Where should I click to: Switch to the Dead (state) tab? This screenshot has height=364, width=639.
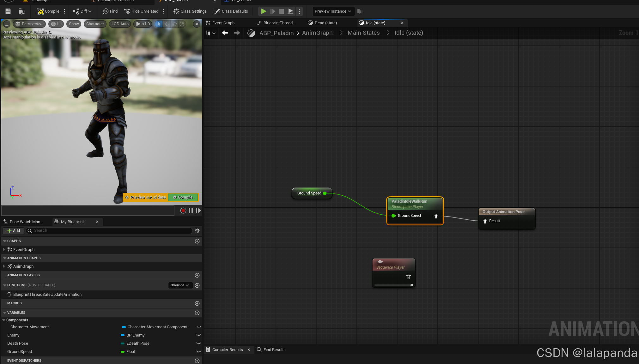coord(326,23)
